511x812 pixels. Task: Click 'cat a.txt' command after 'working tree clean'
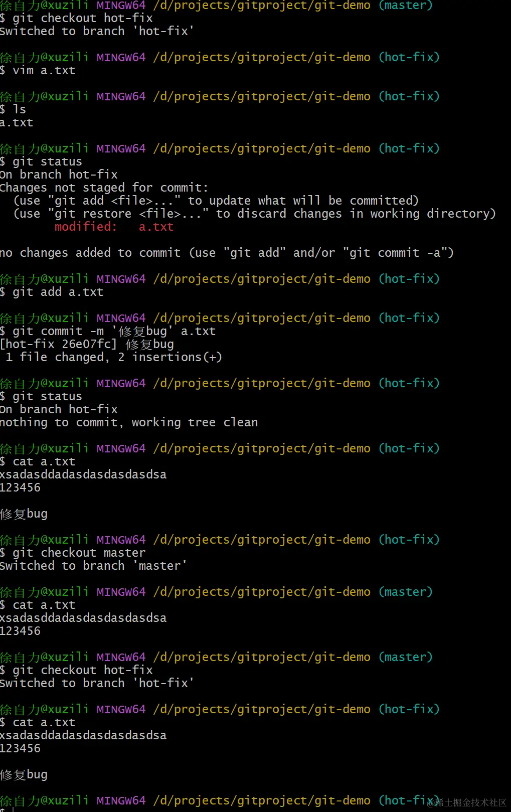coord(38,461)
